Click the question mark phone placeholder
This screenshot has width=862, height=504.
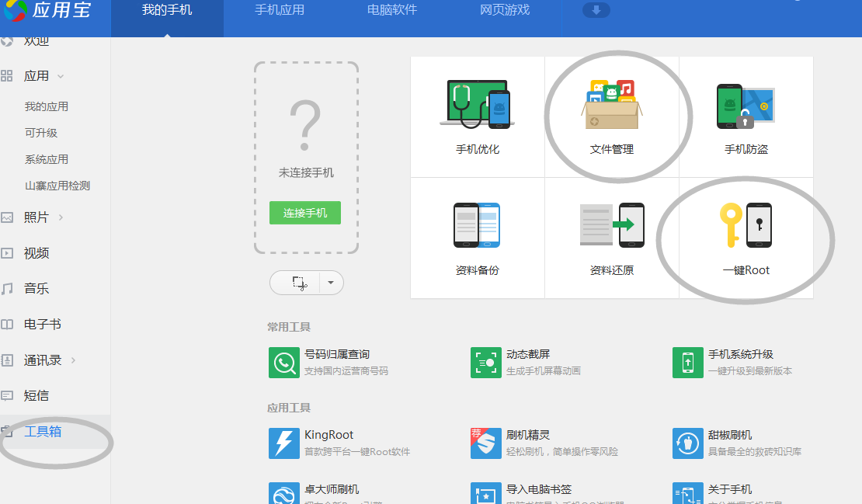tap(305, 125)
